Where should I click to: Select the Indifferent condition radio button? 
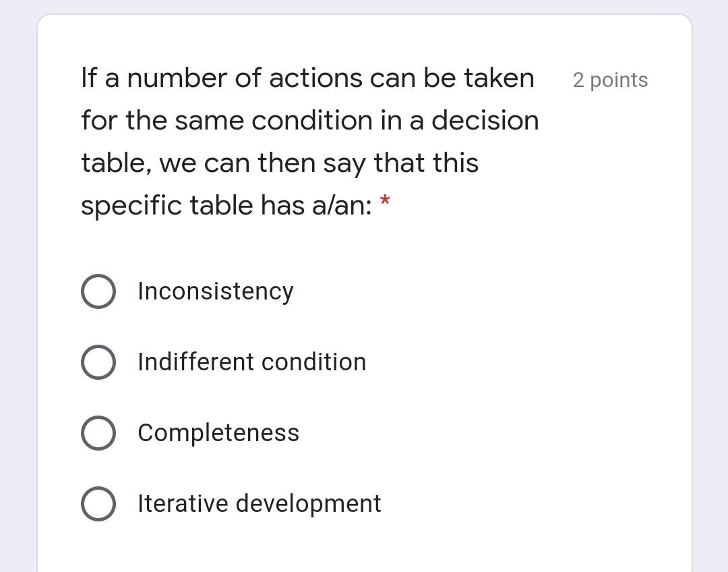(98, 362)
